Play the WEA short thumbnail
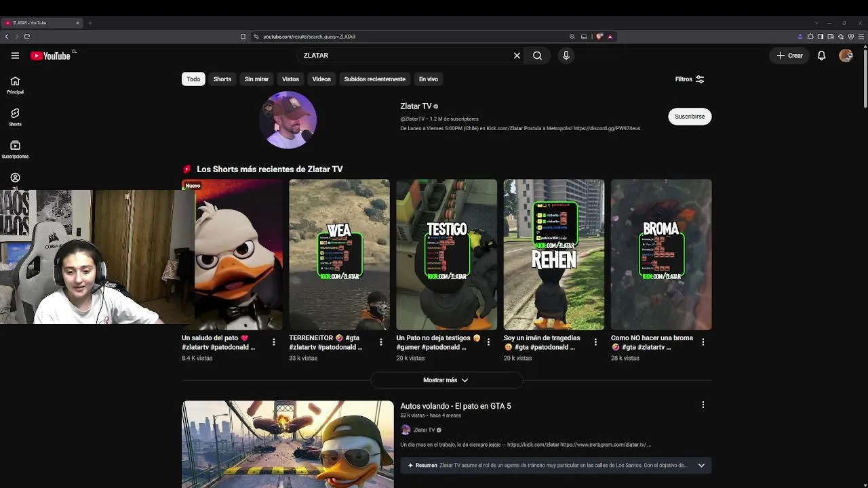 coord(339,255)
